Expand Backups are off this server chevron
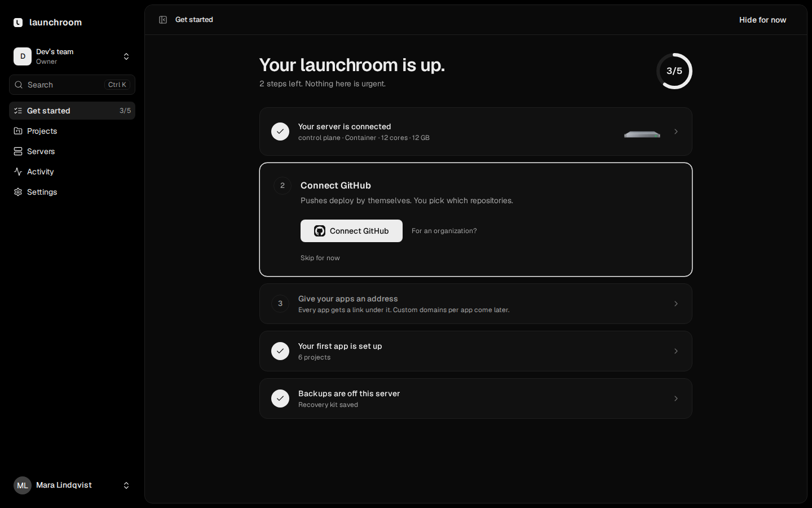The height and width of the screenshot is (508, 812). [x=676, y=398]
